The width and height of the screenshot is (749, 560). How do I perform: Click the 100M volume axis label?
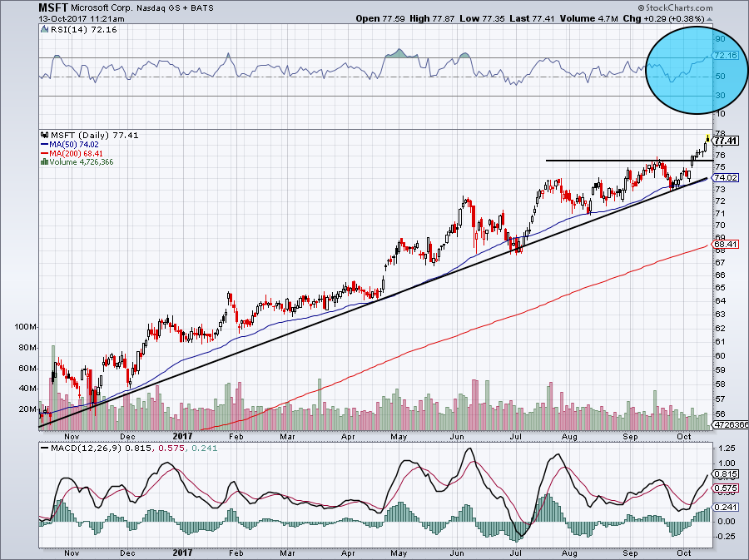[x=26, y=327]
